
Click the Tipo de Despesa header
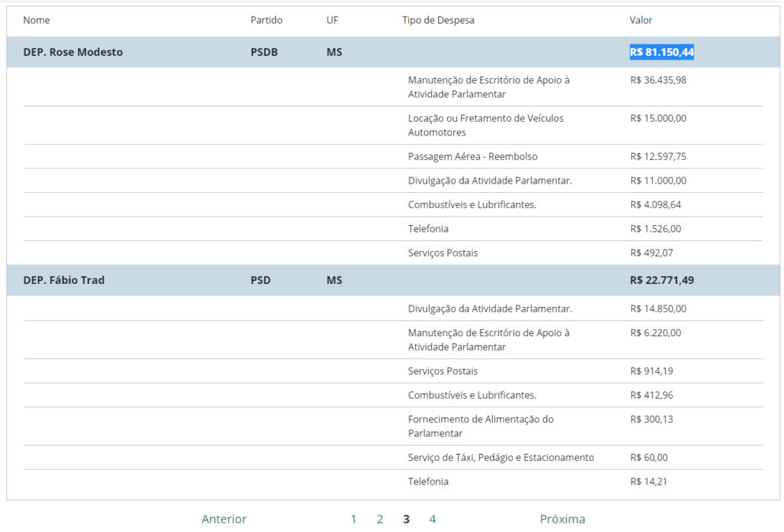coord(438,20)
